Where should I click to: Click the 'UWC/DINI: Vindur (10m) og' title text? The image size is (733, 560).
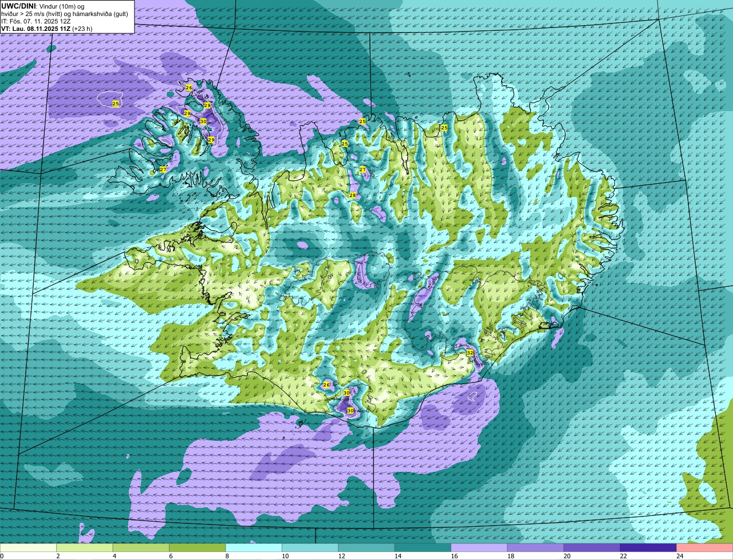43,6
